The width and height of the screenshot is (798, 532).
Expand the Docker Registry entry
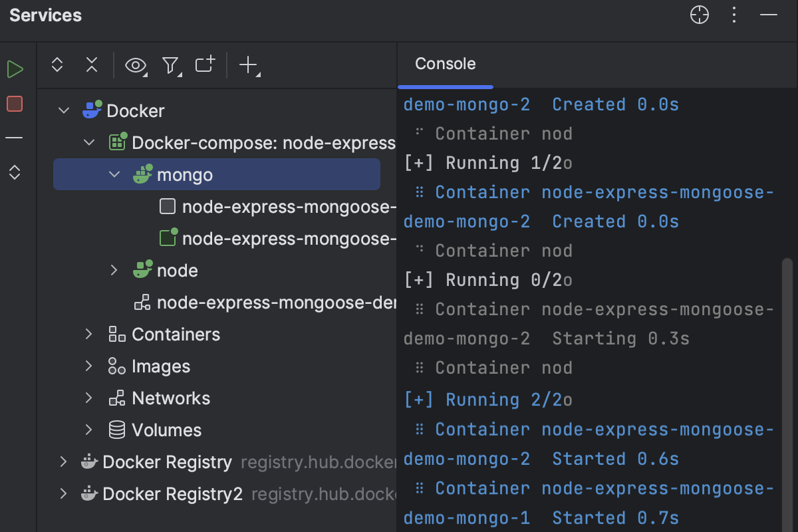click(63, 462)
